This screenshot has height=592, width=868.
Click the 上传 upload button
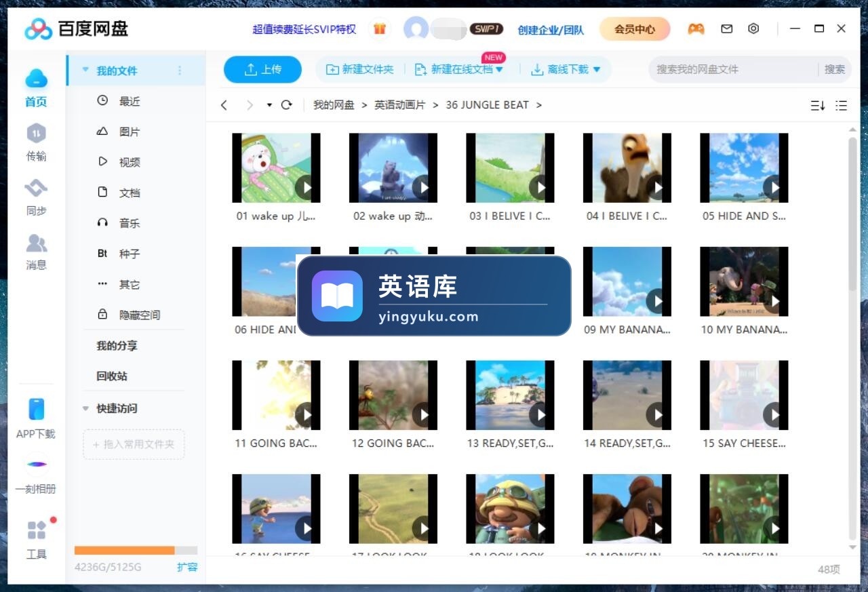point(262,69)
